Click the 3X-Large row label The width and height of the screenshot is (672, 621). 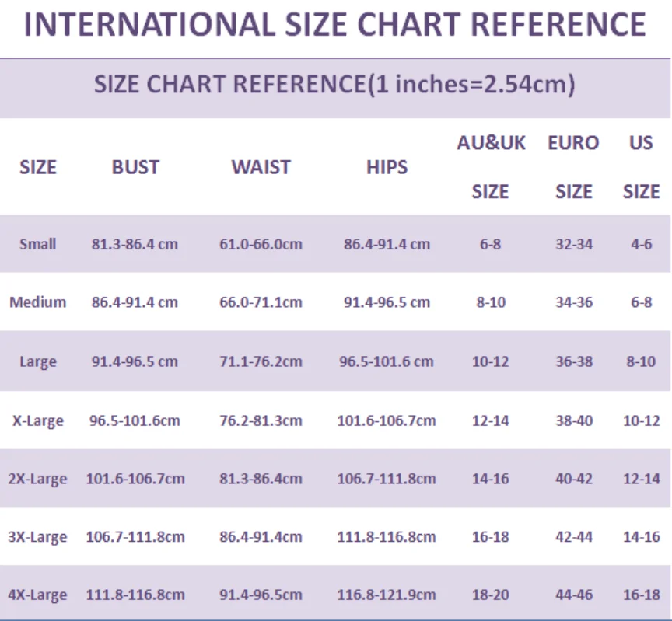click(x=38, y=537)
